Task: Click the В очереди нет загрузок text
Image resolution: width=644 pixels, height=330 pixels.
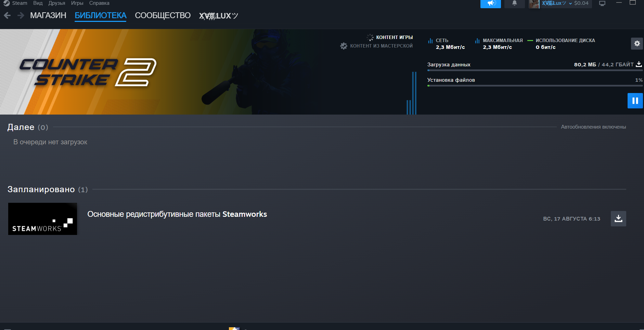Action: pos(50,142)
